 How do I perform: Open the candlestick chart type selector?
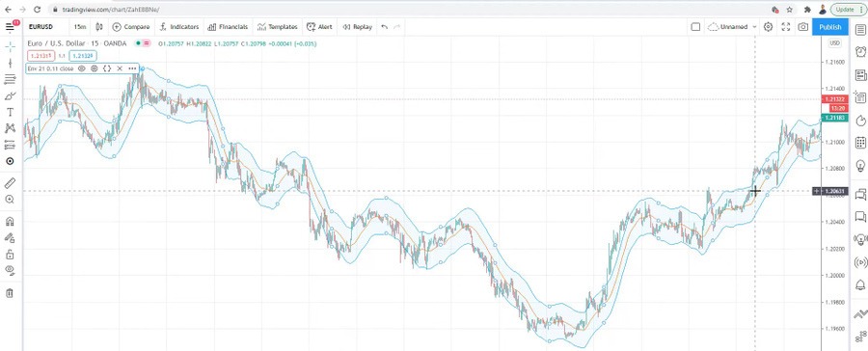coord(99,27)
